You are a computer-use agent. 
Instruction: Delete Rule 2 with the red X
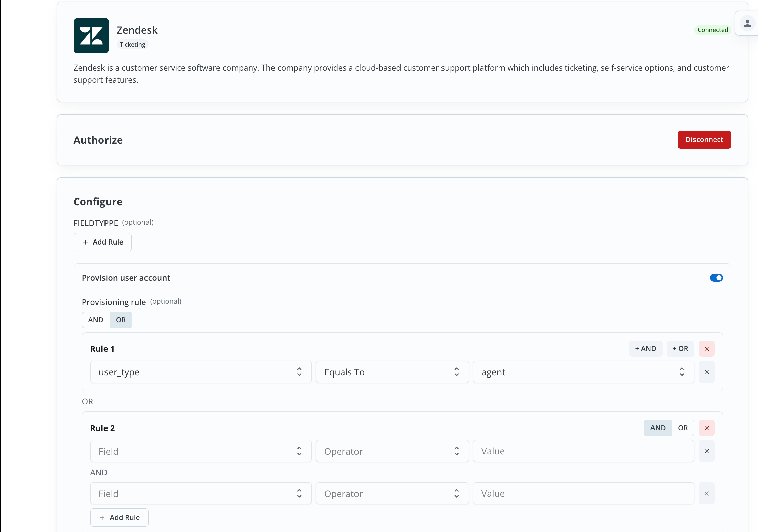pyautogui.click(x=707, y=428)
